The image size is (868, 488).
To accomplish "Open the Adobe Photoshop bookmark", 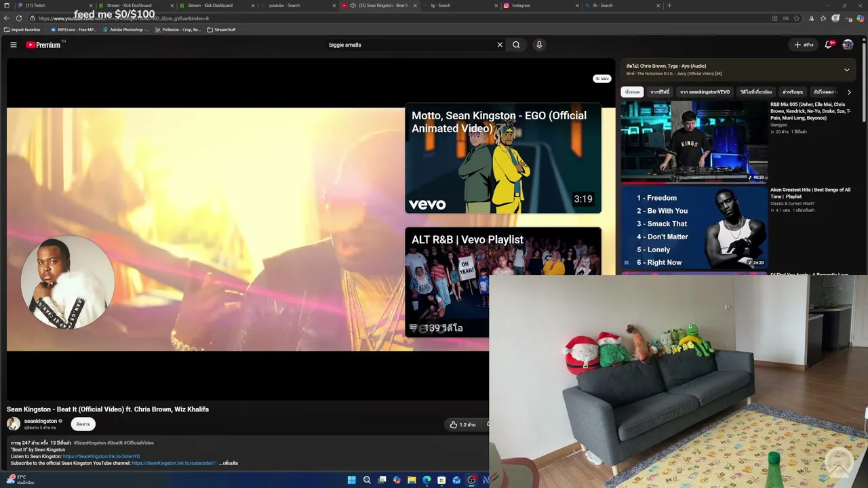I will [x=126, y=30].
